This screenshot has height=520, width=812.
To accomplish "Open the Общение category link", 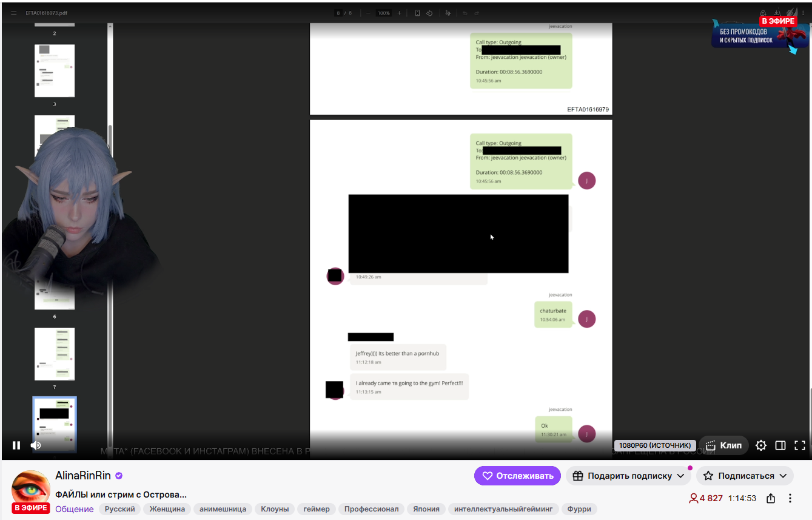I will 75,509.
